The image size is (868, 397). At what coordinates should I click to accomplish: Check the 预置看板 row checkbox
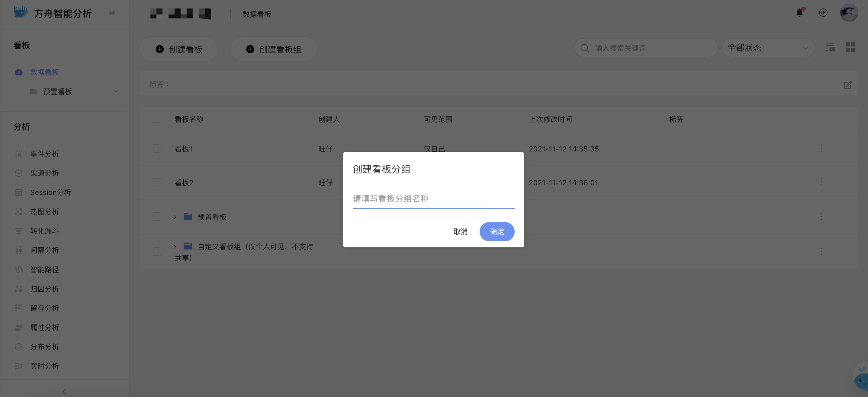click(x=157, y=217)
